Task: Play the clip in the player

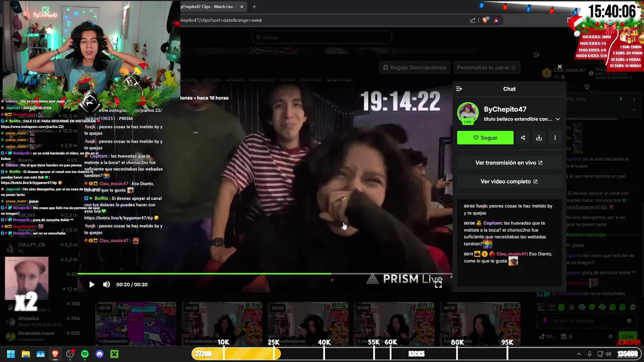Action: (x=92, y=285)
